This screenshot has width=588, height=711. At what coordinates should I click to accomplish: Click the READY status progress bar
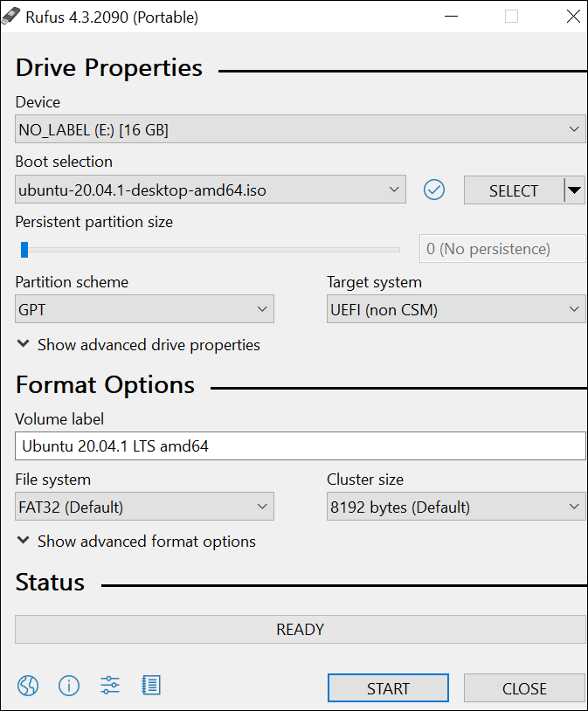301,630
